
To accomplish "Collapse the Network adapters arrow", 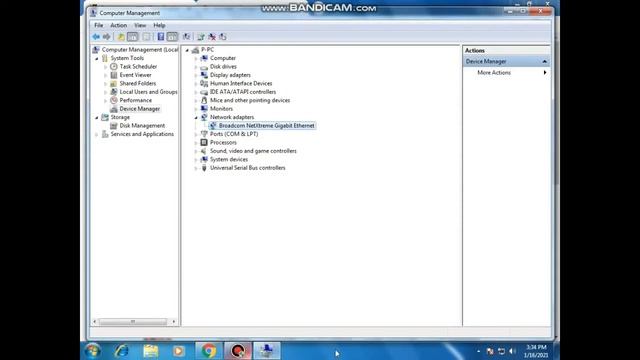I will (196, 118).
